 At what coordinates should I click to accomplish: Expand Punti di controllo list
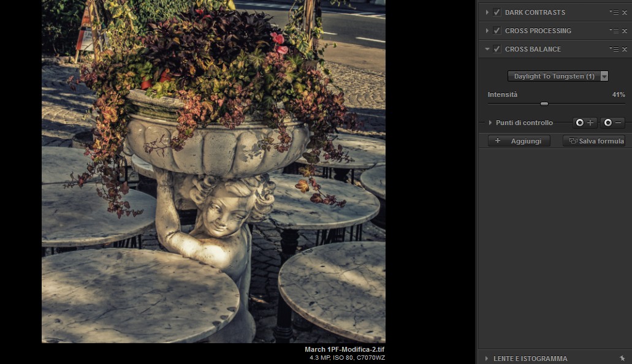click(490, 123)
